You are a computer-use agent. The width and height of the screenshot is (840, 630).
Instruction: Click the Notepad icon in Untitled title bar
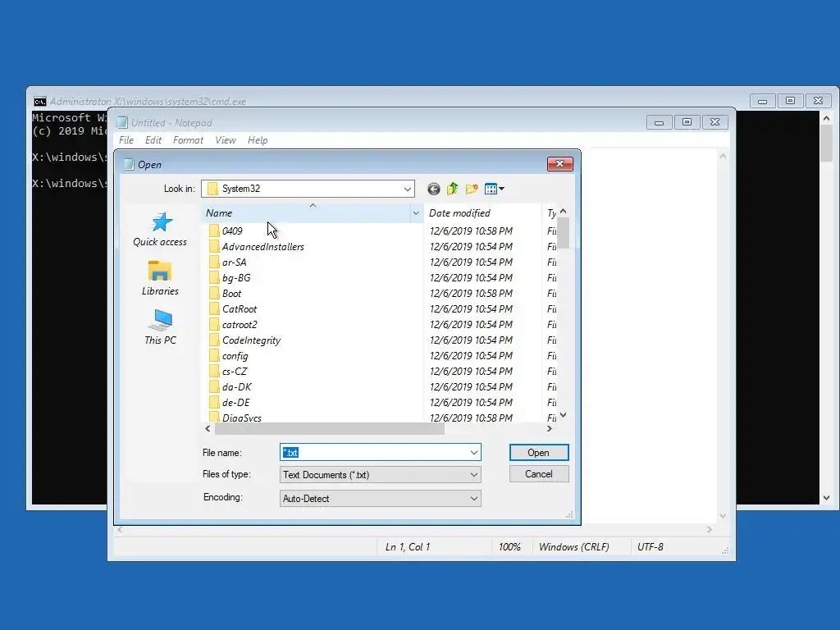(122, 123)
